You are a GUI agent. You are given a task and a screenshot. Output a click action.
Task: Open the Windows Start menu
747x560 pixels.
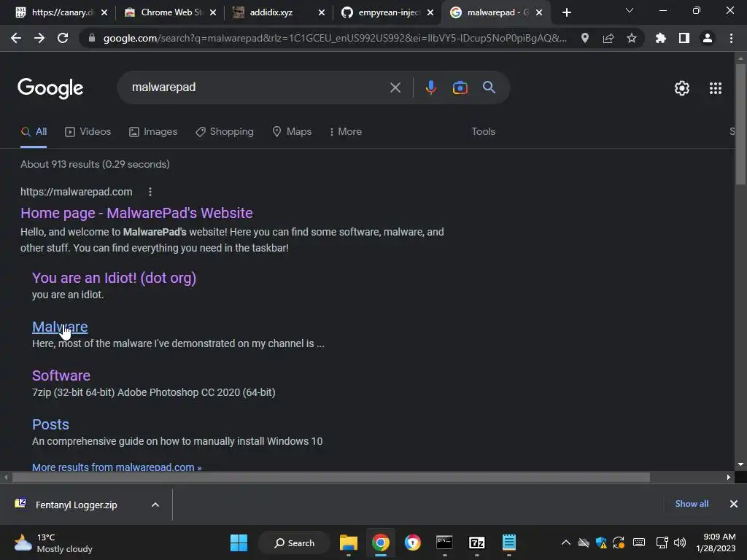point(239,542)
